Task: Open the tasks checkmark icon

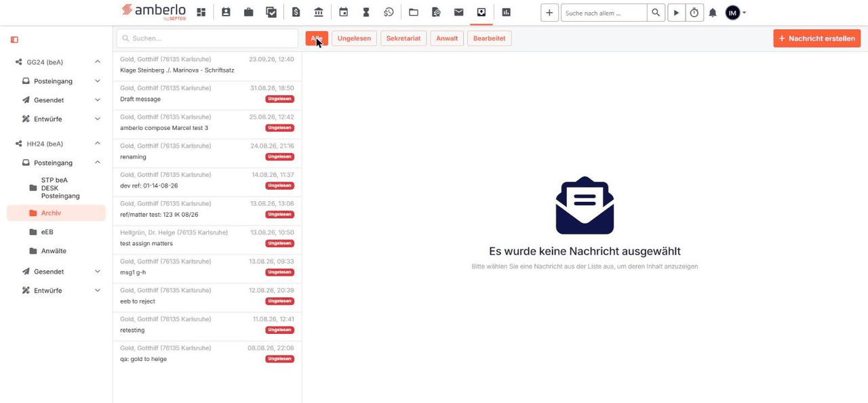Action: tap(271, 12)
